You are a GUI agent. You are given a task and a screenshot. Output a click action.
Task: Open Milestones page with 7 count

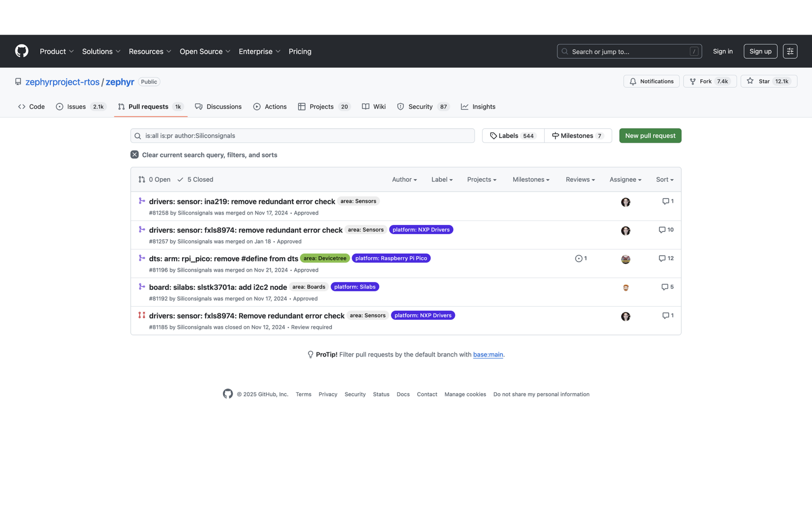point(578,136)
